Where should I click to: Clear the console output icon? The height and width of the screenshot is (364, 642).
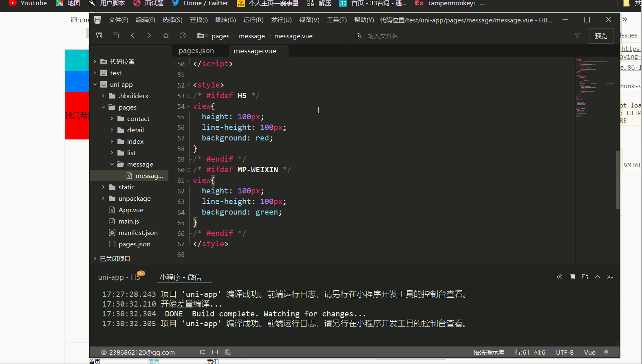pyautogui.click(x=610, y=277)
